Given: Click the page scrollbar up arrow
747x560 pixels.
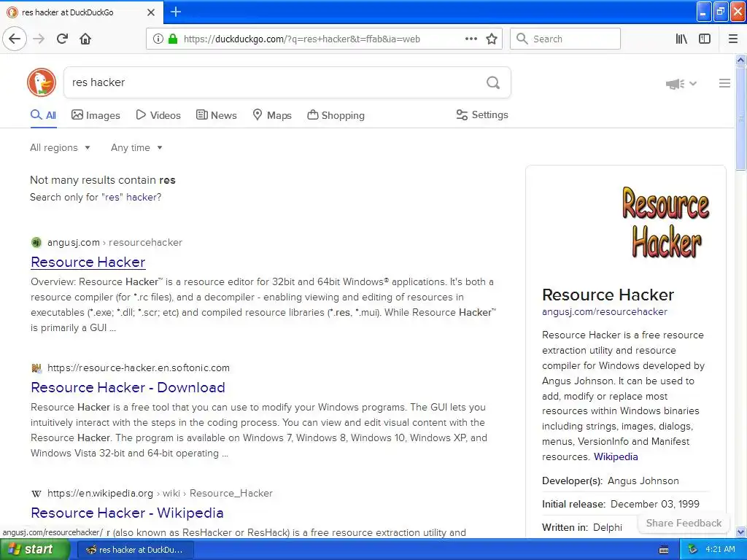Looking at the screenshot, I should pyautogui.click(x=741, y=60).
